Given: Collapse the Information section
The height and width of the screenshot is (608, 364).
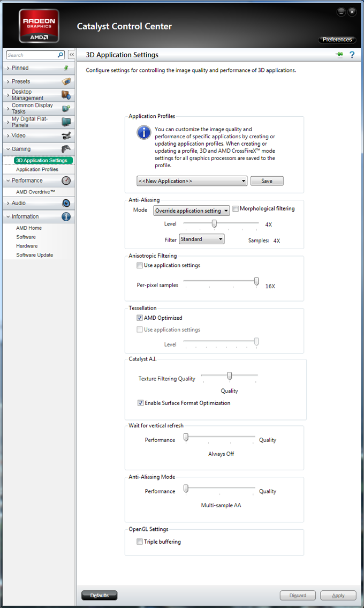Looking at the screenshot, I should 39,217.
